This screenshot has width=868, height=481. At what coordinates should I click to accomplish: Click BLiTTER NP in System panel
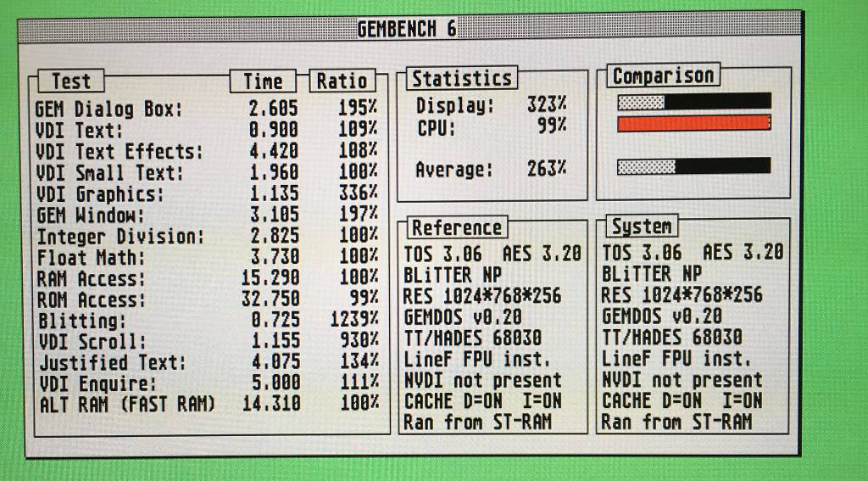point(652,274)
